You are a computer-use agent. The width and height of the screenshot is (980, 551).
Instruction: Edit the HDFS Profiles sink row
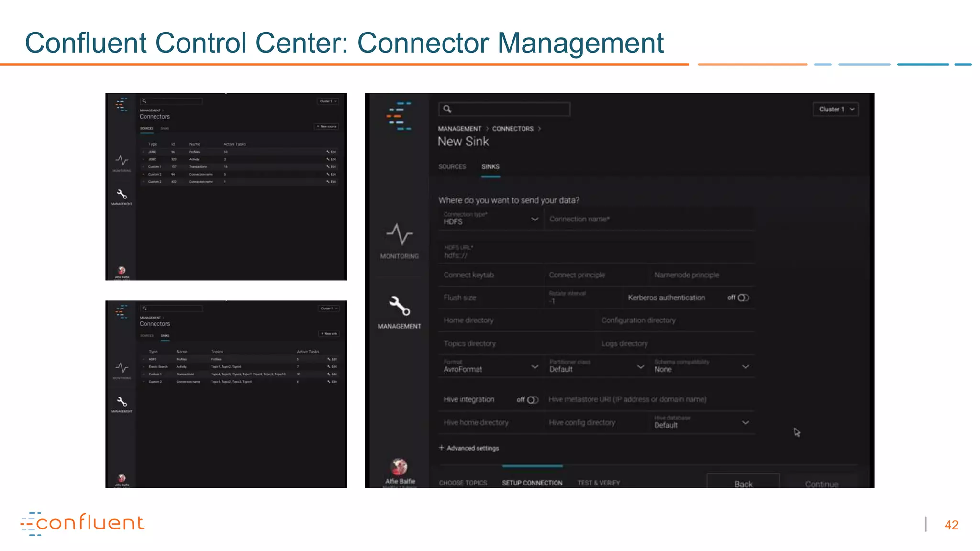(332, 359)
